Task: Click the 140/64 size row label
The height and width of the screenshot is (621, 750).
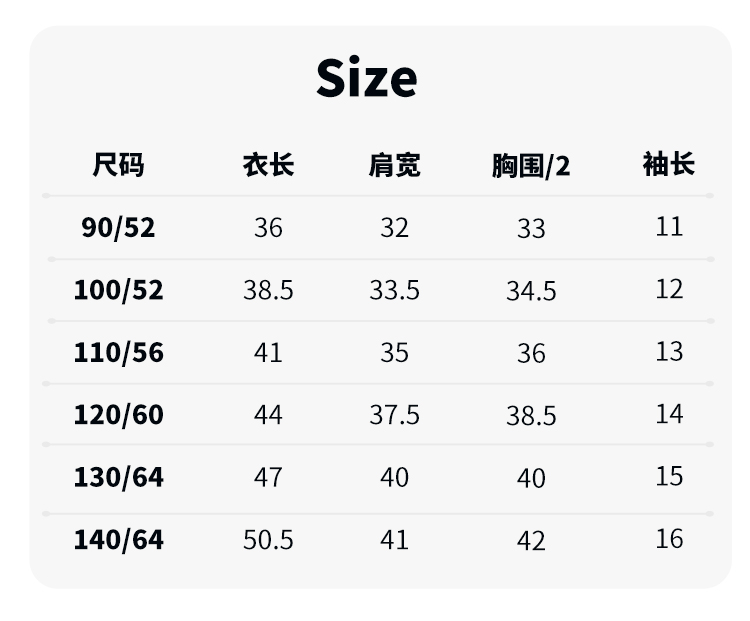Action: coord(118,540)
